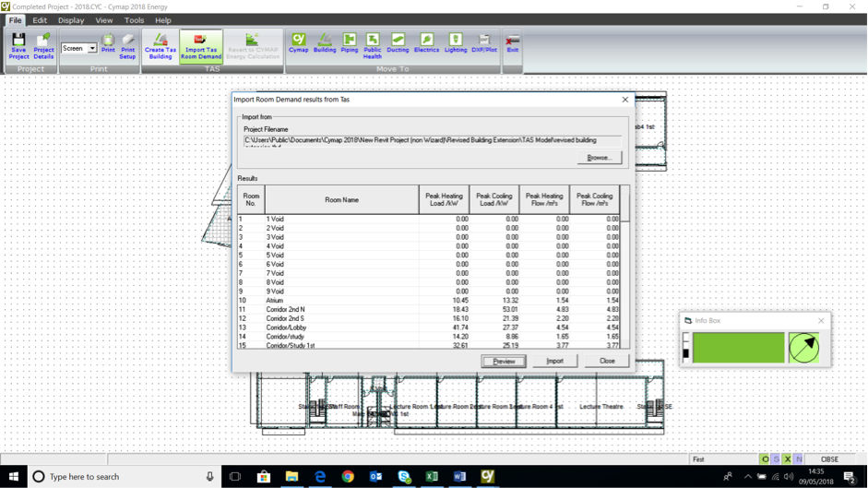Close the Info Box panel
Image resolution: width=868 pixels, height=488 pixels.
(821, 321)
